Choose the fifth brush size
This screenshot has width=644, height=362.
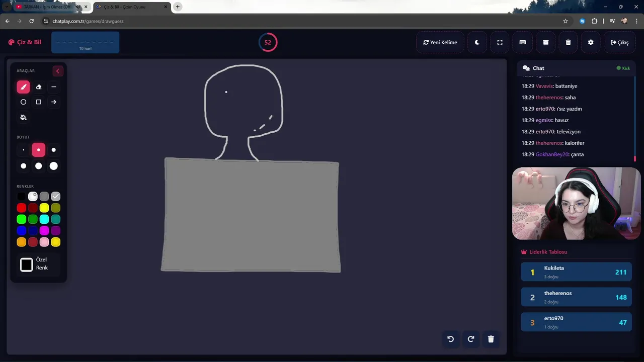(38, 166)
